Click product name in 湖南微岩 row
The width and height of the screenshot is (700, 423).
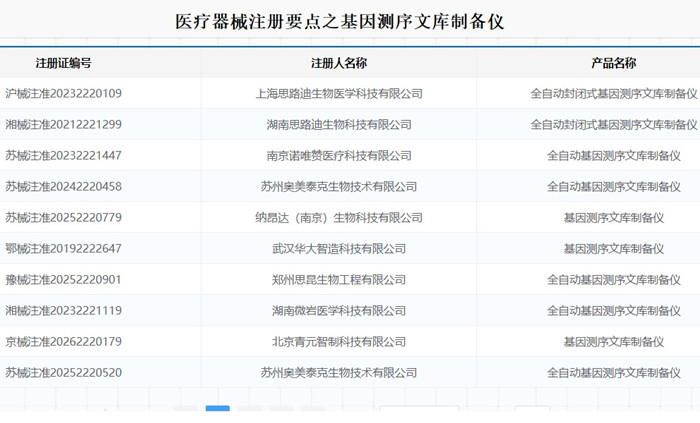click(613, 311)
